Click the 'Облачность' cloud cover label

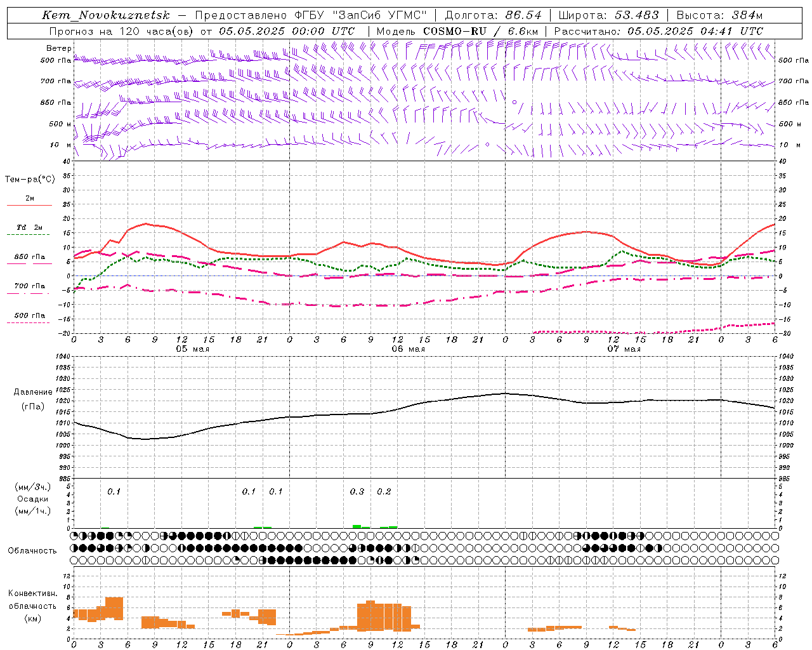tap(32, 550)
